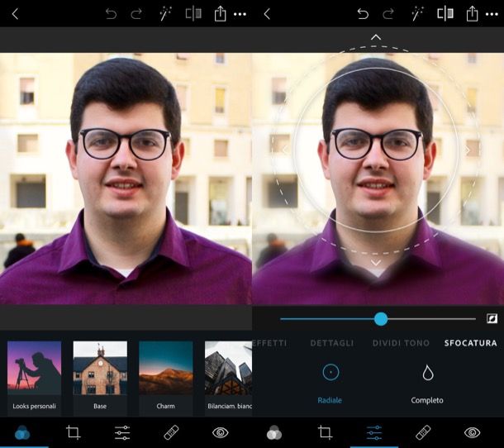Tap undo icon on right screen
This screenshot has height=448, width=504.
(363, 14)
